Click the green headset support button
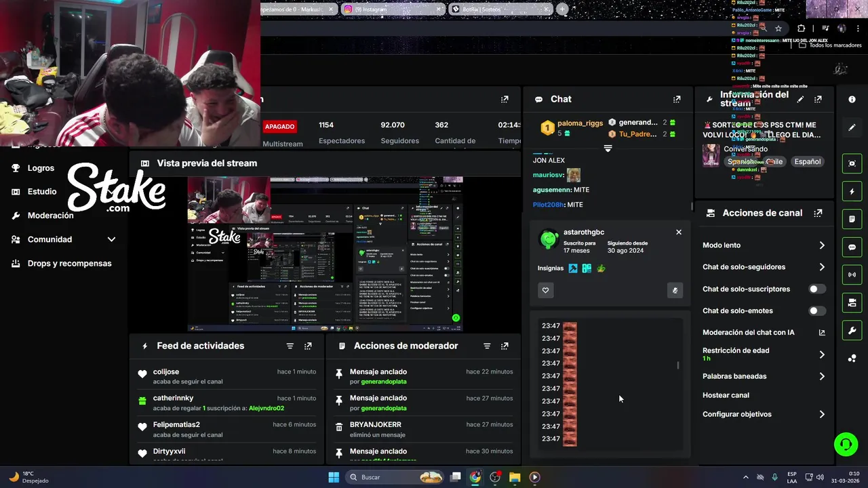The width and height of the screenshot is (868, 488). click(x=846, y=445)
